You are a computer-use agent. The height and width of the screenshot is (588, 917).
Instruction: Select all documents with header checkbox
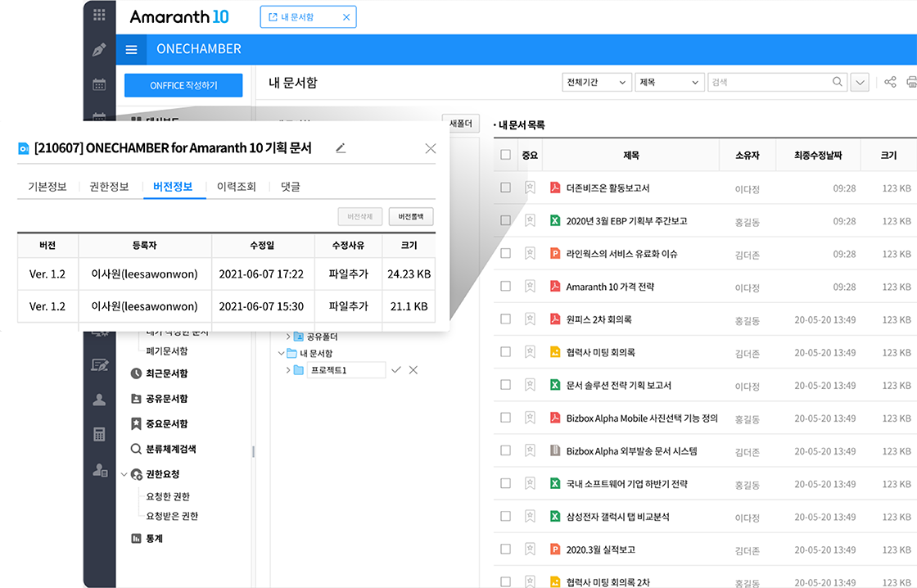(x=505, y=155)
